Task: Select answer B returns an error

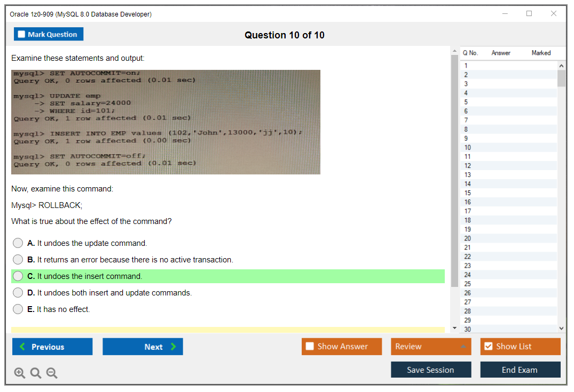Action: [18, 260]
